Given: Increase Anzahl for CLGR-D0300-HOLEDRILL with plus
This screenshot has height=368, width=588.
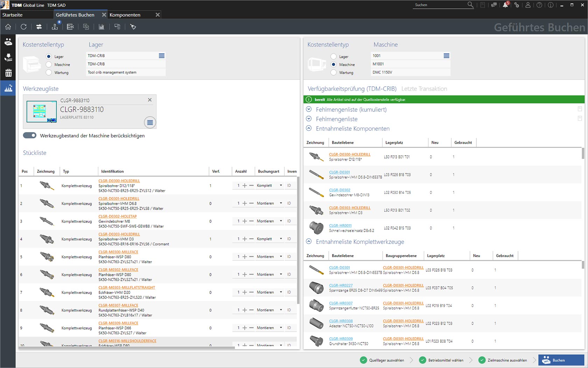Looking at the screenshot, I should pyautogui.click(x=245, y=185).
